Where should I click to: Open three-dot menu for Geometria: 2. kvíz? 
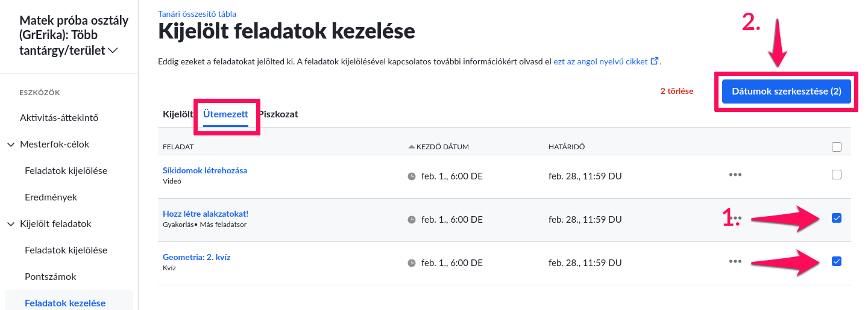(x=735, y=261)
